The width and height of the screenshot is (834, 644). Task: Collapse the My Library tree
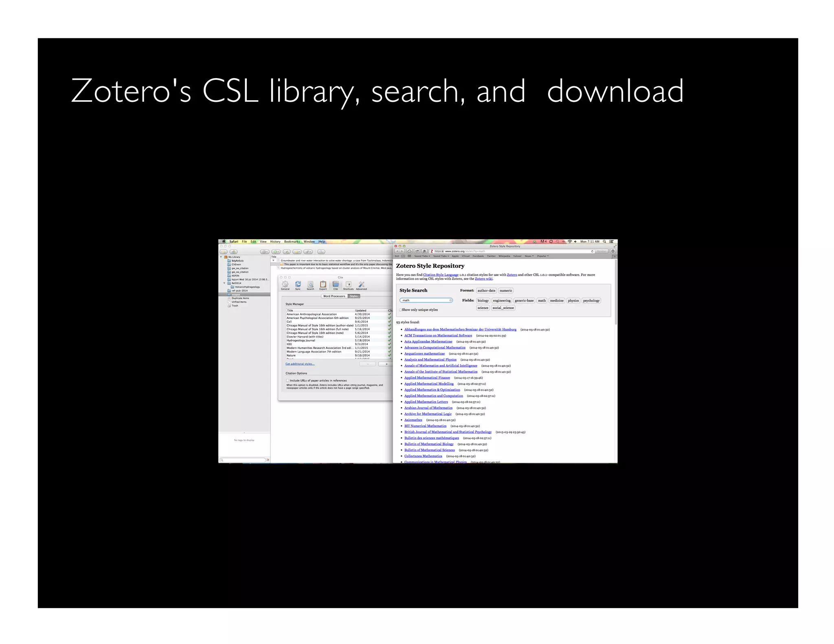221,257
